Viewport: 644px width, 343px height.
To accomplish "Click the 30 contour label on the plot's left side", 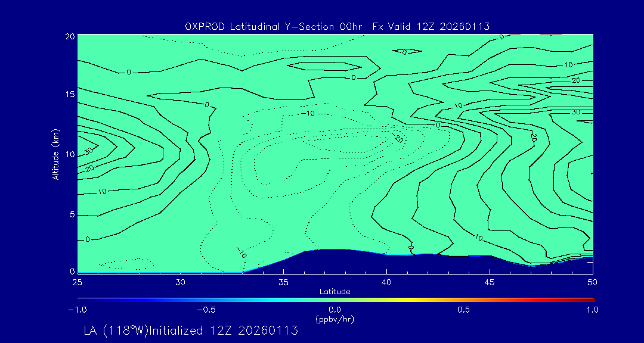I will (88, 151).
